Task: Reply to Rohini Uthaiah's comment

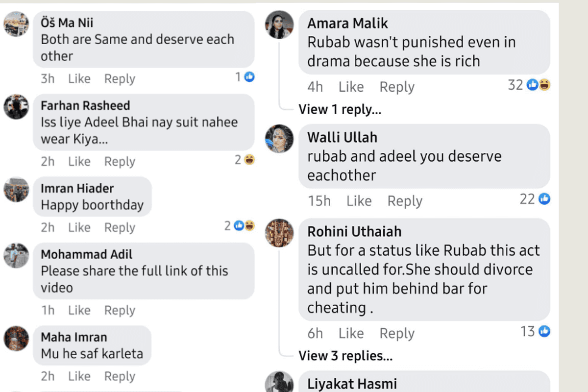Action: 397,334
